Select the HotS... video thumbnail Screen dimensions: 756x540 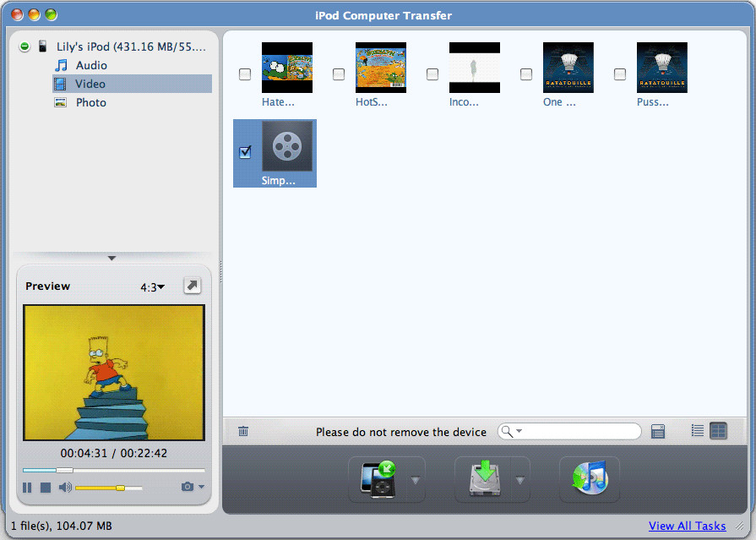(381, 68)
